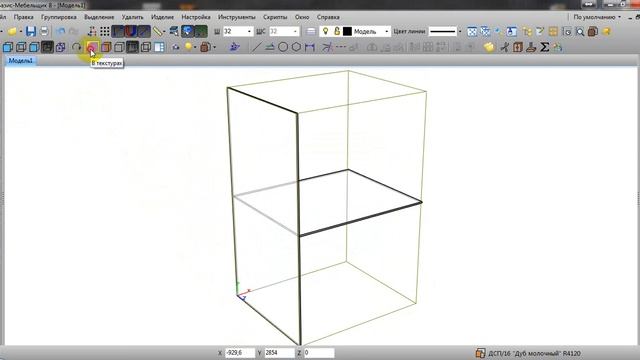Switch to the Модель1 tab

pyautogui.click(x=20, y=61)
